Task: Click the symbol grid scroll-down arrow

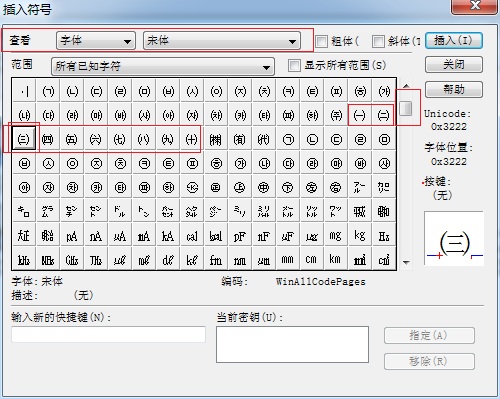Action: 406,263
